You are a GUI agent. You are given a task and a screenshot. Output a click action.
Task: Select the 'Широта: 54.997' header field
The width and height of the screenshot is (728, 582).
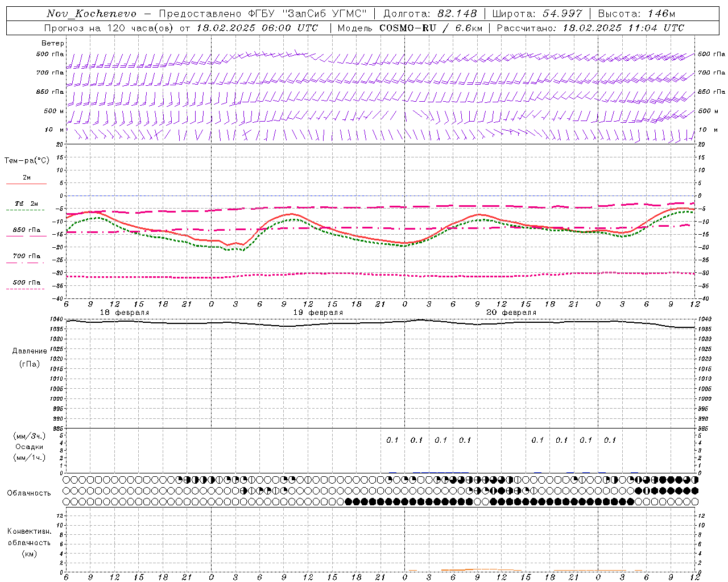537,14
